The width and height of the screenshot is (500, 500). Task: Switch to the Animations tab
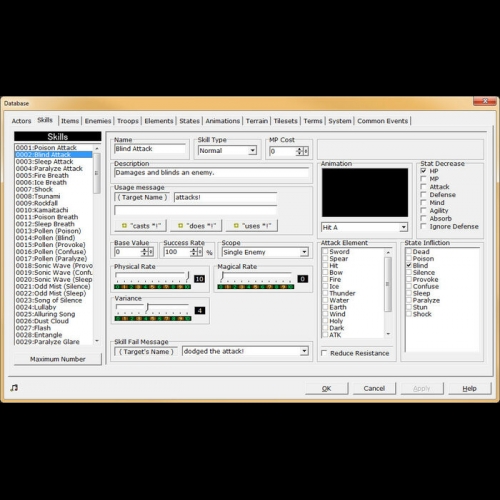(222, 121)
